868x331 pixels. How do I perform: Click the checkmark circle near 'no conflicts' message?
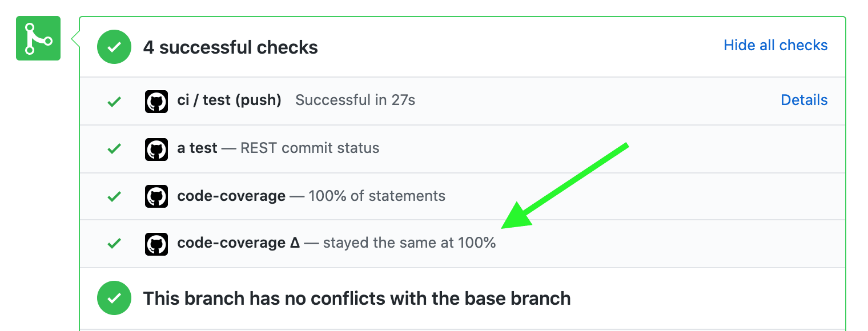[114, 298]
